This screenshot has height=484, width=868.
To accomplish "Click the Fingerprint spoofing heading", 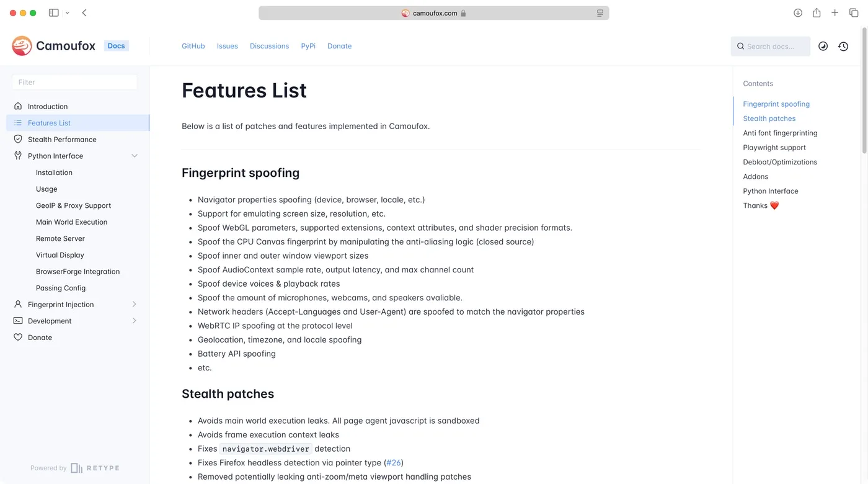I will point(241,173).
